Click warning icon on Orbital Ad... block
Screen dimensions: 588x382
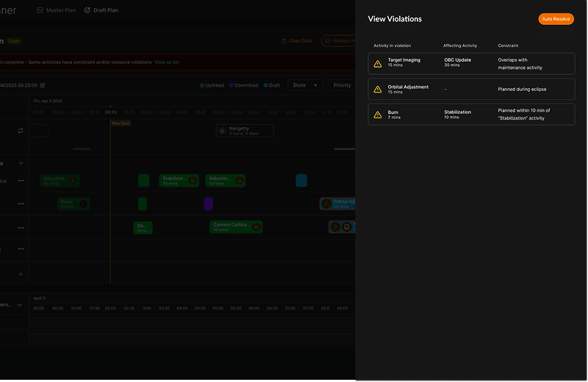coord(326,204)
